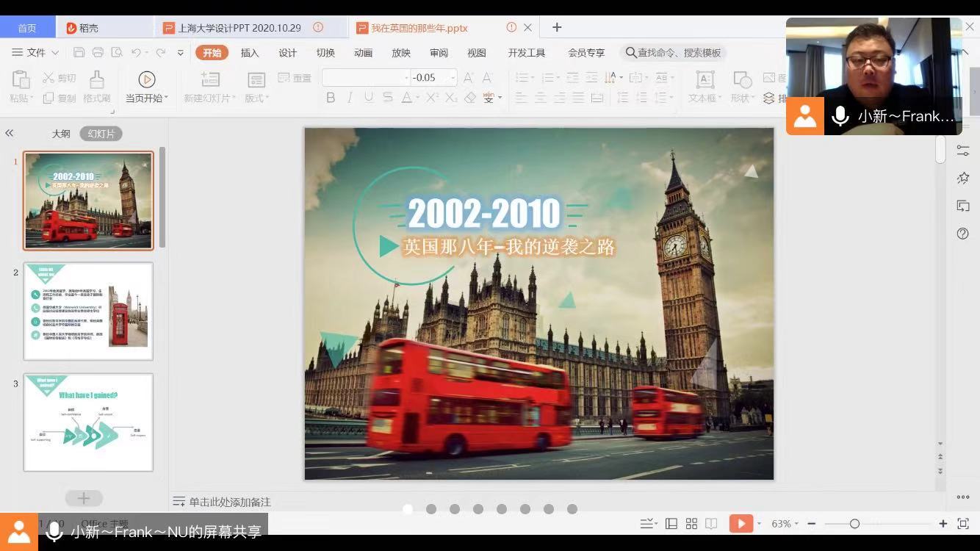The width and height of the screenshot is (980, 551).
Task: Increase font size with the larger A icon
Action: (468, 77)
